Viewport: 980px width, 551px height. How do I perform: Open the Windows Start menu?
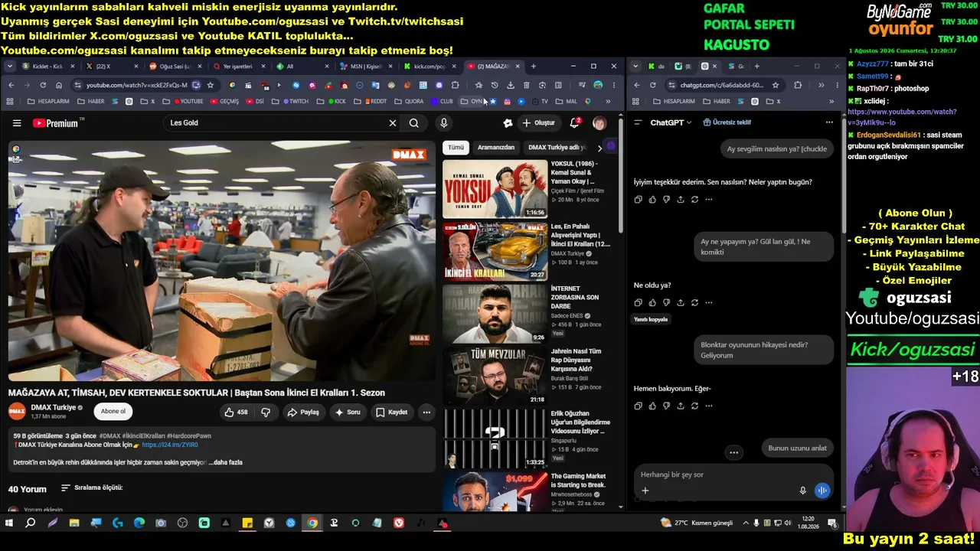[x=9, y=523]
